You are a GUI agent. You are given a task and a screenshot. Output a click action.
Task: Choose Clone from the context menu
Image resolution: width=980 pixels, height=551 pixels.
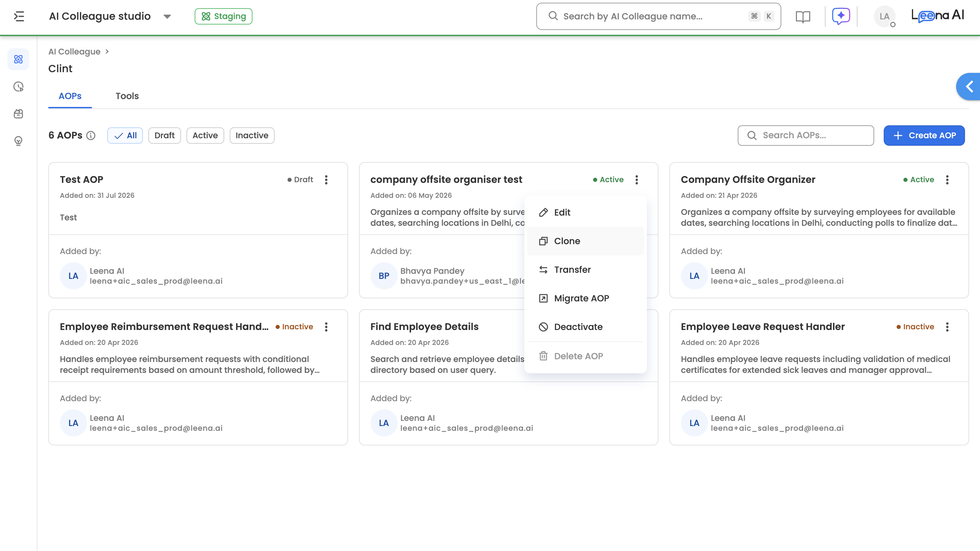click(585, 241)
